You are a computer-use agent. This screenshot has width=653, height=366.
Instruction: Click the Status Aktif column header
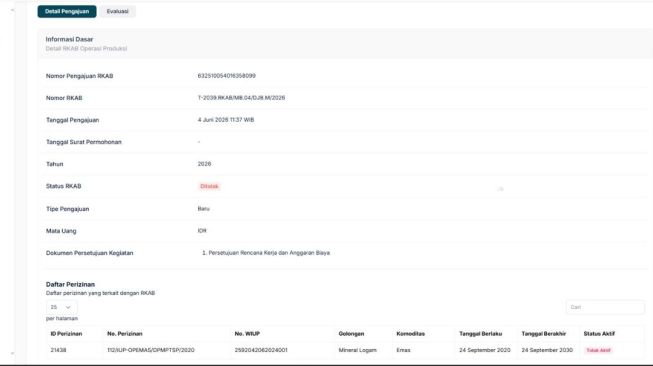(x=599, y=334)
